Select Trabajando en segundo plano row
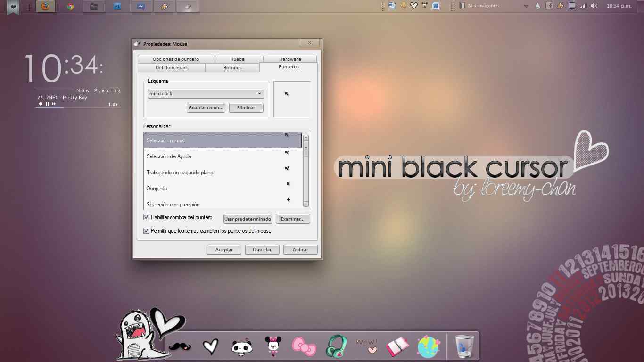Image resolution: width=644 pixels, height=362 pixels. [223, 173]
